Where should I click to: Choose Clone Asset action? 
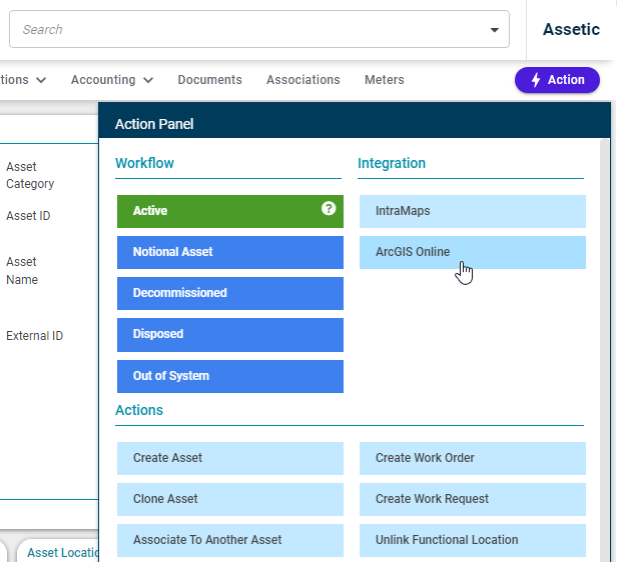pos(230,499)
